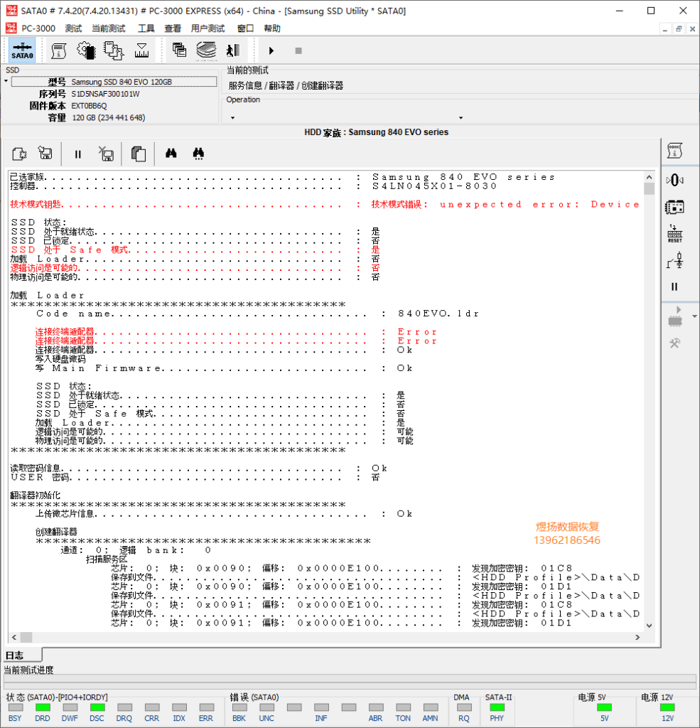Click the green DRD status indicator
This screenshot has width=700, height=728.
[x=43, y=707]
